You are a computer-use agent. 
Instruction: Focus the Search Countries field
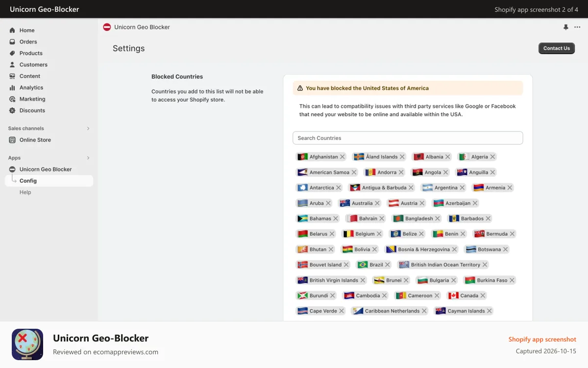408,138
